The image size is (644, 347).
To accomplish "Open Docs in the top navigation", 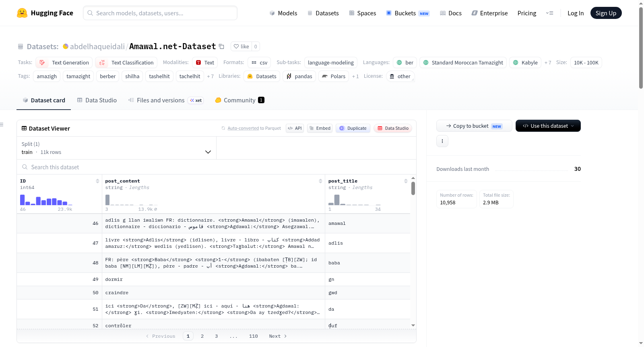I will tap(450, 13).
